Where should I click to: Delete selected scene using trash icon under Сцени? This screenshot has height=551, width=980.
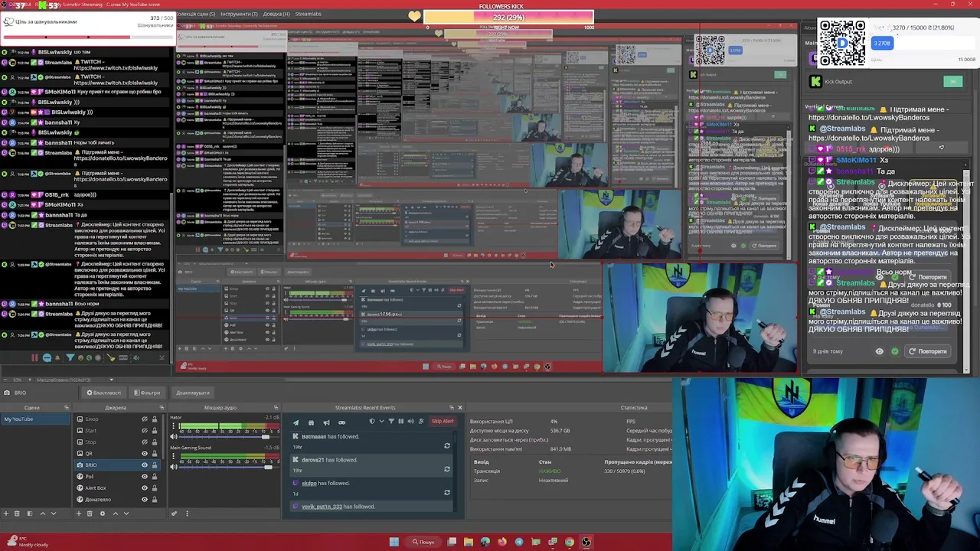pos(17,514)
